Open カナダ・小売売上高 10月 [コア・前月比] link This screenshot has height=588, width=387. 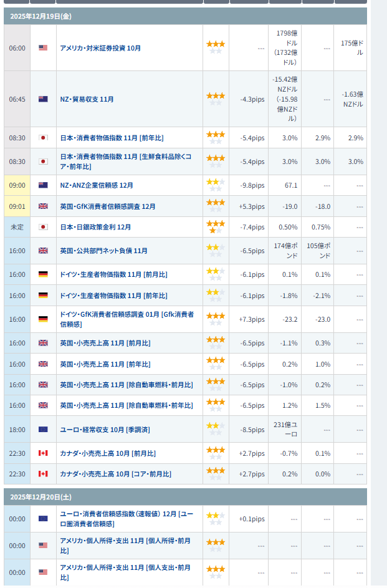[115, 474]
